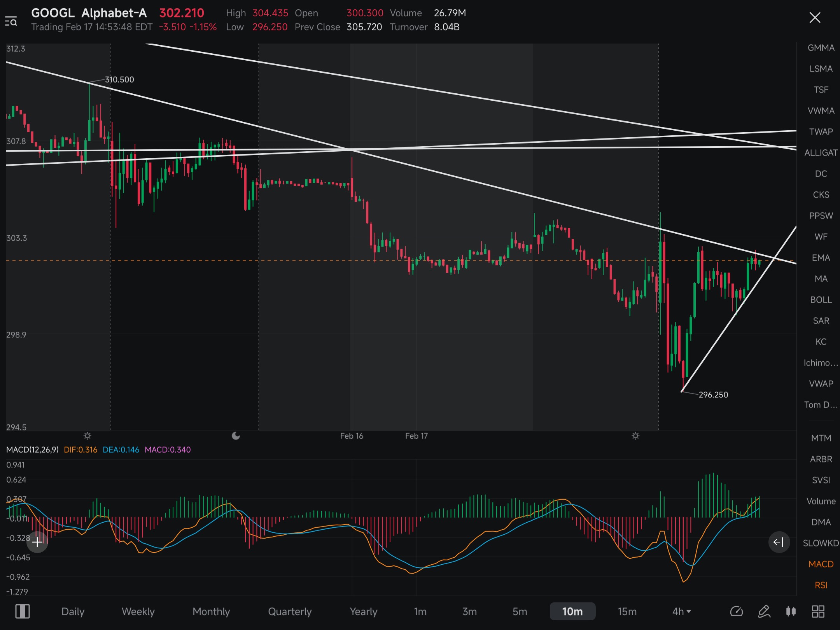This screenshot has height=630, width=840.
Task: Switch to the Yearly timeframe
Action: pyautogui.click(x=363, y=611)
